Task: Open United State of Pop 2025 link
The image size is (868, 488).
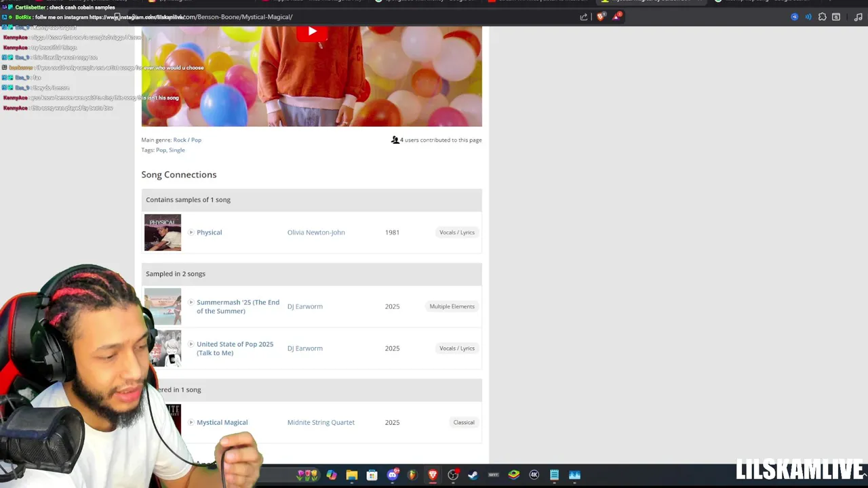Action: click(x=235, y=348)
